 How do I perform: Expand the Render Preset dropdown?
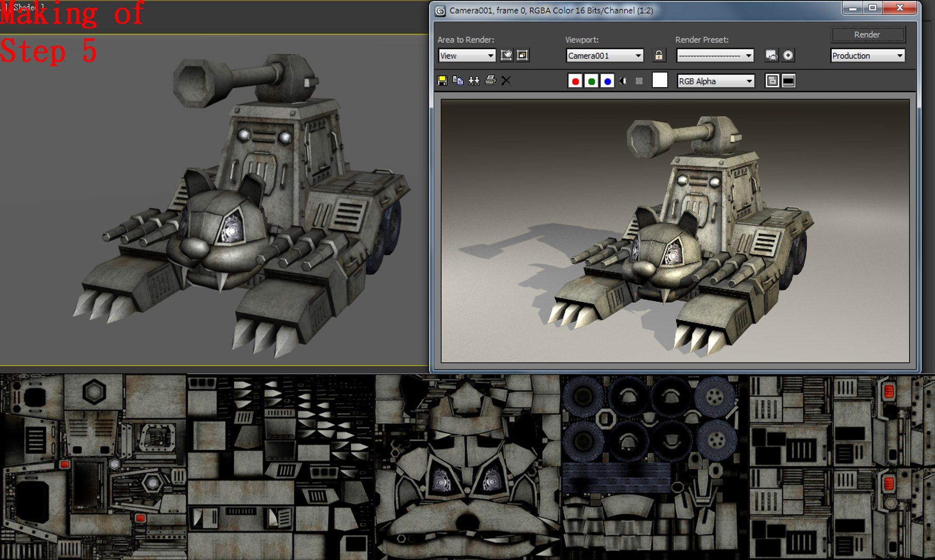(x=715, y=55)
